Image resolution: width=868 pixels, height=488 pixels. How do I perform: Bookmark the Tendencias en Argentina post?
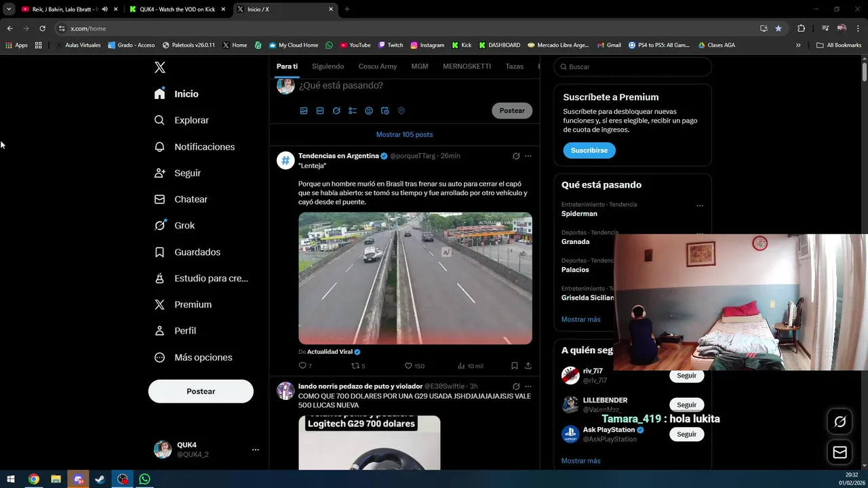(515, 366)
